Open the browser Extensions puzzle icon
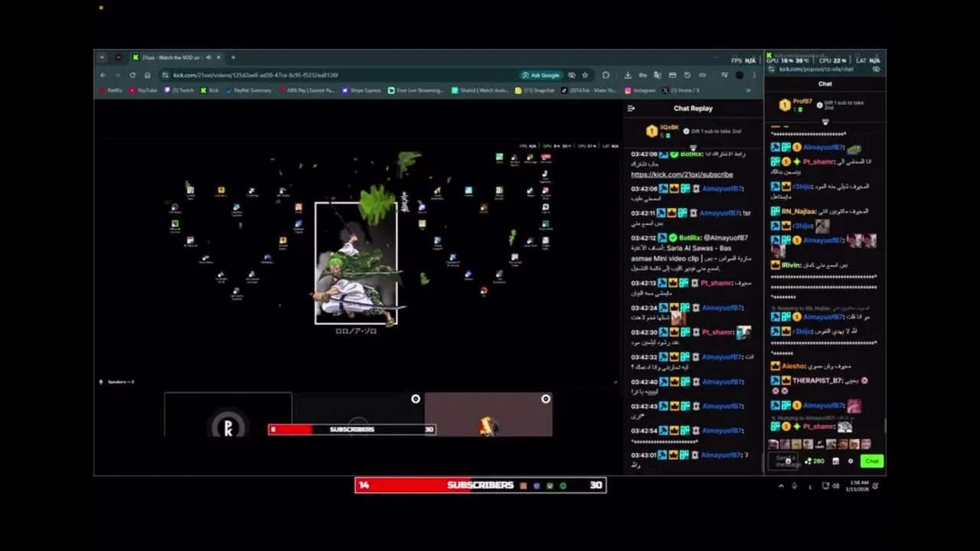The image size is (980, 551). point(606,75)
